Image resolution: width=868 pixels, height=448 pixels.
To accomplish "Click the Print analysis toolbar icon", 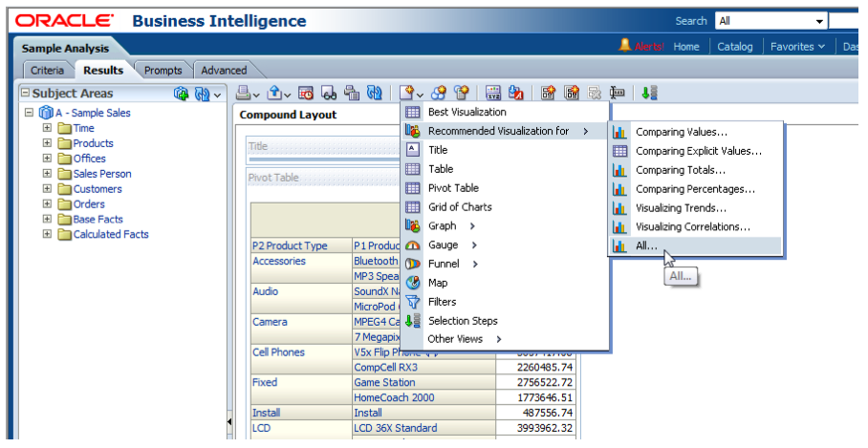I will 244,93.
